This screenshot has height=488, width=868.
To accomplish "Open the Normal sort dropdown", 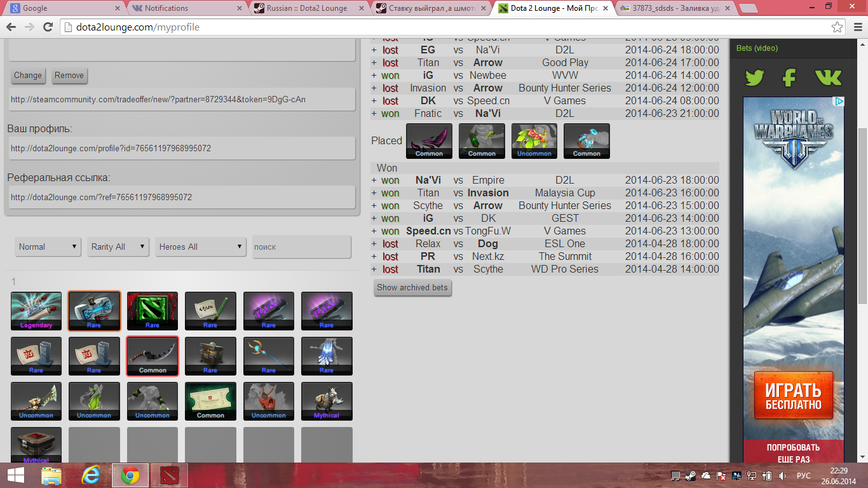I will click(x=48, y=247).
